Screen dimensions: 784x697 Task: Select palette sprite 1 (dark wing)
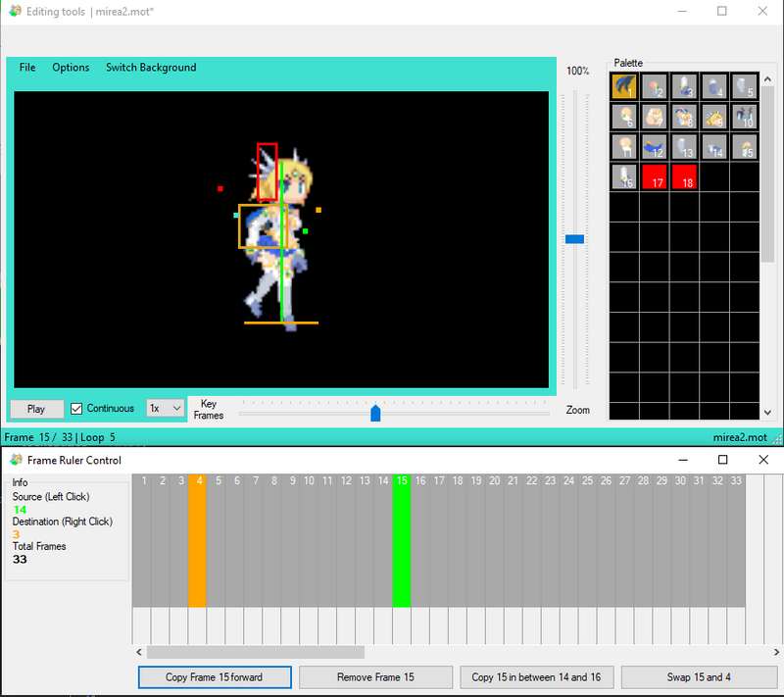click(x=624, y=86)
